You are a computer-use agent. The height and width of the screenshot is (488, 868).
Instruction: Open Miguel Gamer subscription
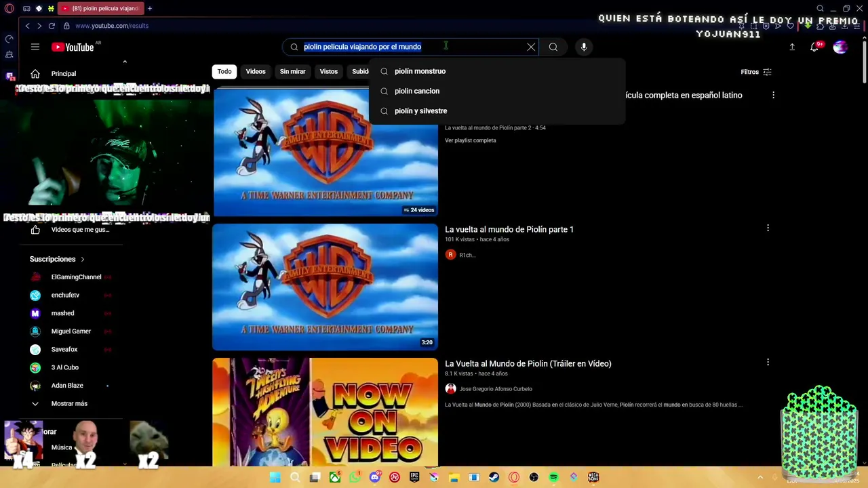click(71, 331)
